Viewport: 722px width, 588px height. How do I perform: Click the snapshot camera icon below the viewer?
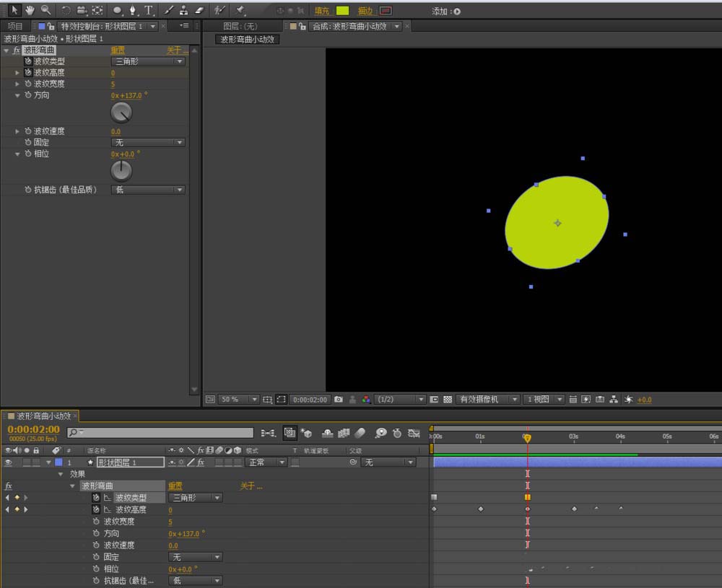pyautogui.click(x=339, y=399)
